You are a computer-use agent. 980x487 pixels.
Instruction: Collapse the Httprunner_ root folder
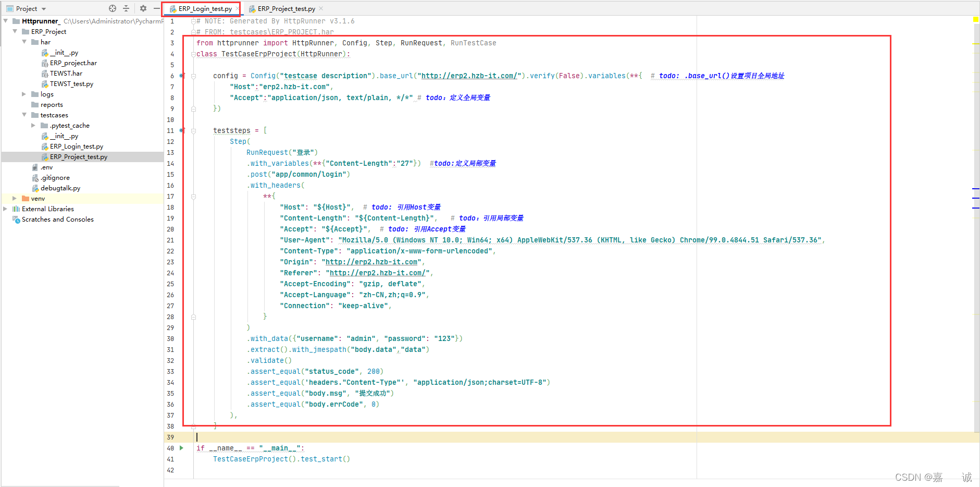coord(6,21)
